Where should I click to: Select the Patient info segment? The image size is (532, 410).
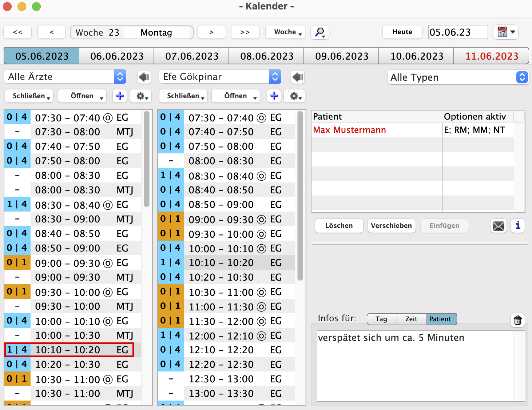[440, 319]
